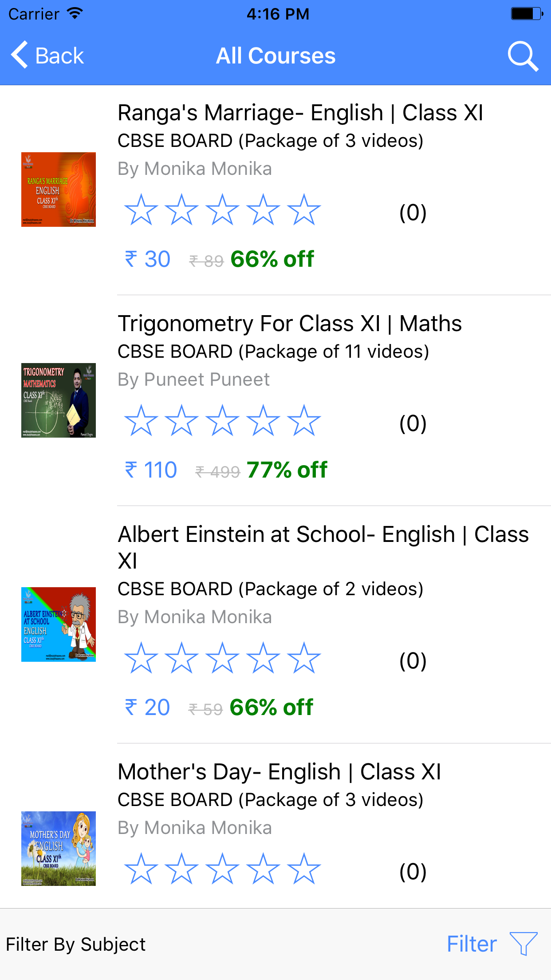Screen dimensions: 551x980
Task: Rate Albert Einstein course three stars
Action: pyautogui.click(x=222, y=658)
